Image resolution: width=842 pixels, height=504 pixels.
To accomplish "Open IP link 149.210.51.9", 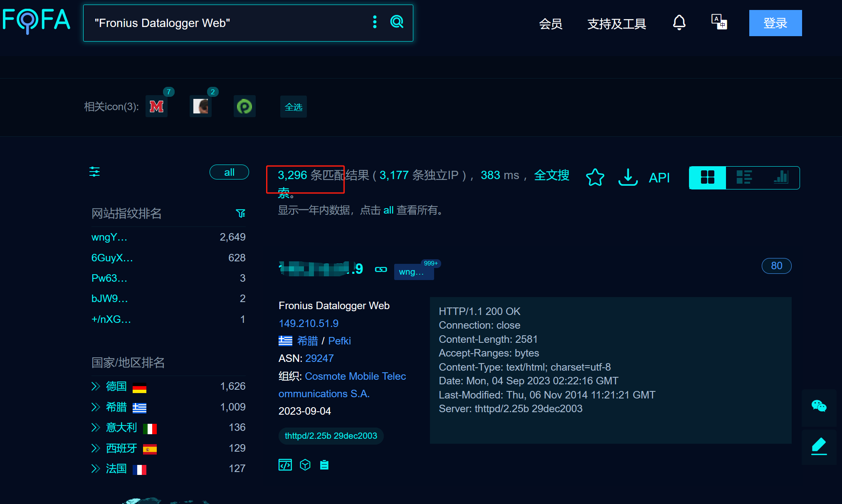I will click(x=309, y=323).
